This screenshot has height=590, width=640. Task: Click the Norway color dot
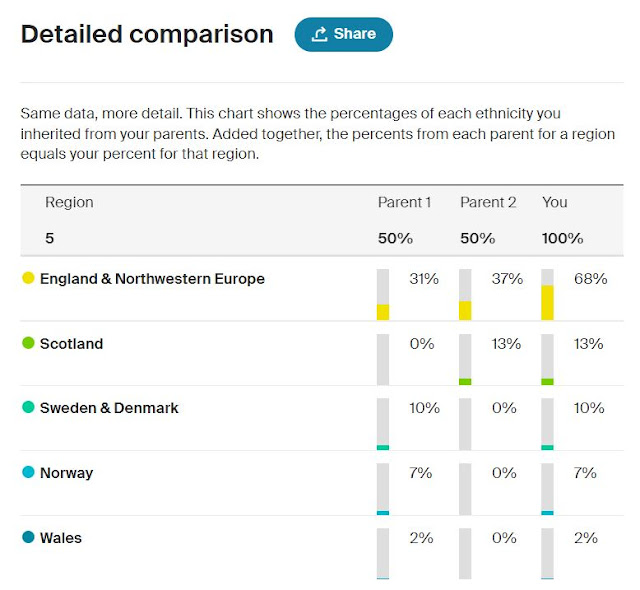click(28, 473)
